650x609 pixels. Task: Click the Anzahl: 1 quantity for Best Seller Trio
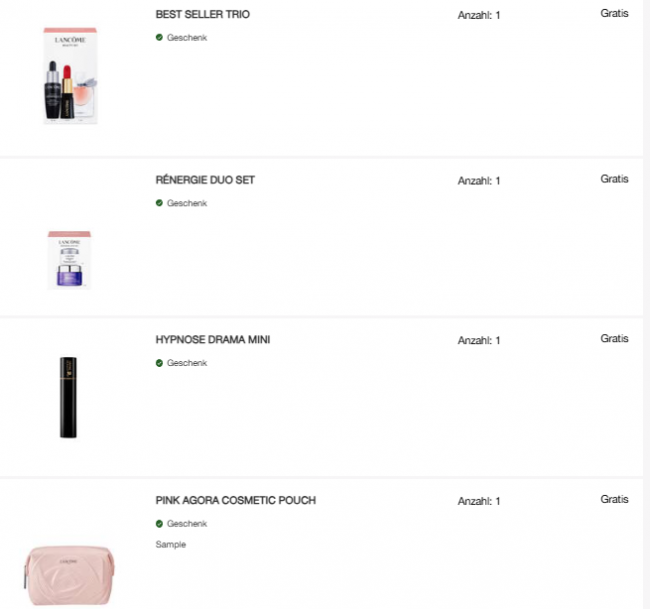tap(478, 16)
